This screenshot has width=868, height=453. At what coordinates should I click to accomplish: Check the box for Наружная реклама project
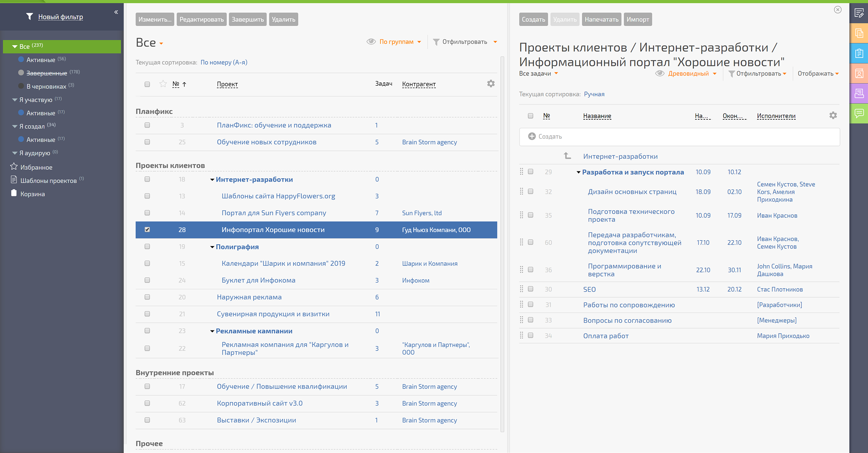[147, 297]
